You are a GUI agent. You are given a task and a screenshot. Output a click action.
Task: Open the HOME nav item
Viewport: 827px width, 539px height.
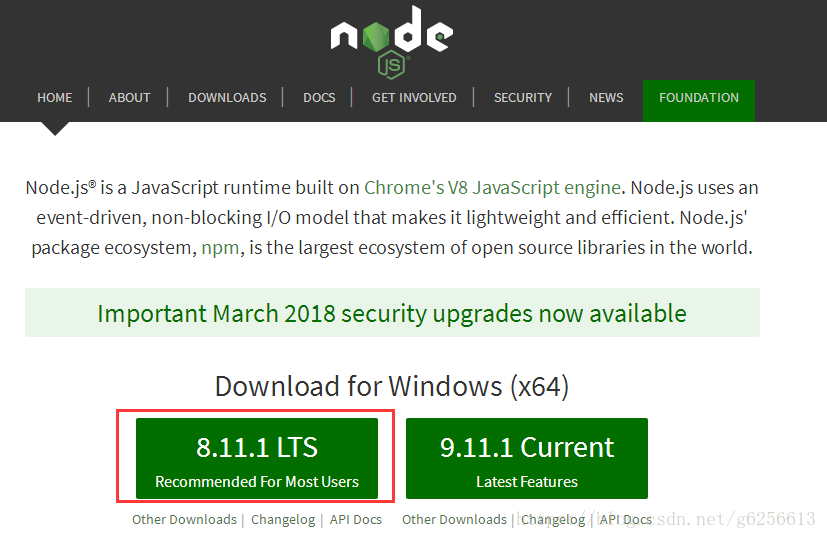point(55,98)
